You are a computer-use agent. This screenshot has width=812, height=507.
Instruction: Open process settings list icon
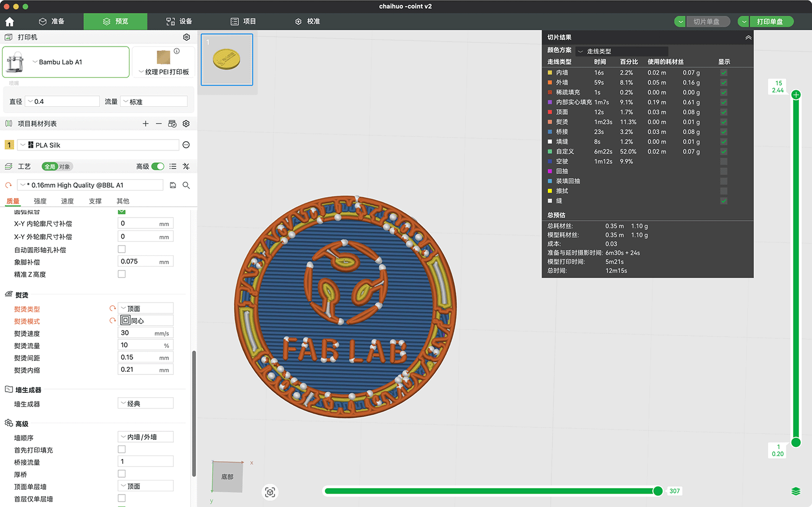pos(173,167)
